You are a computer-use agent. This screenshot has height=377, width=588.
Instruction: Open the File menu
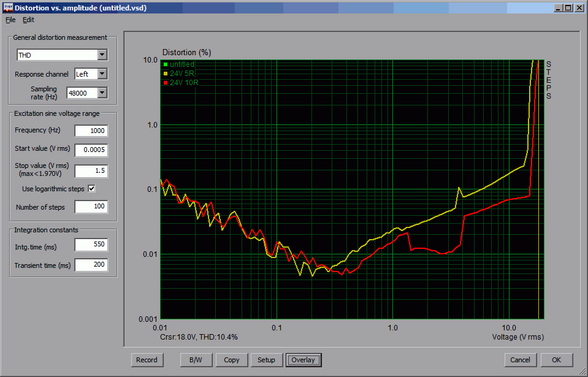[10, 20]
